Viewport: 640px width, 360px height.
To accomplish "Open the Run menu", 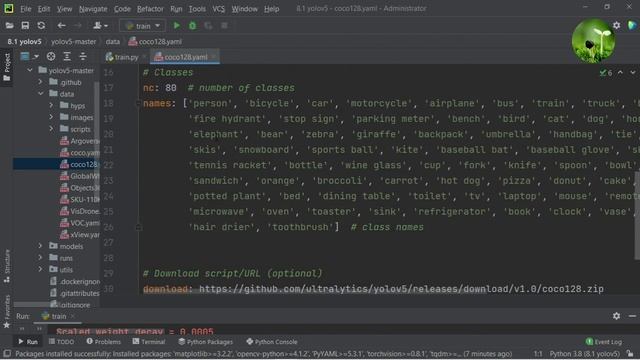I will click(176, 9).
